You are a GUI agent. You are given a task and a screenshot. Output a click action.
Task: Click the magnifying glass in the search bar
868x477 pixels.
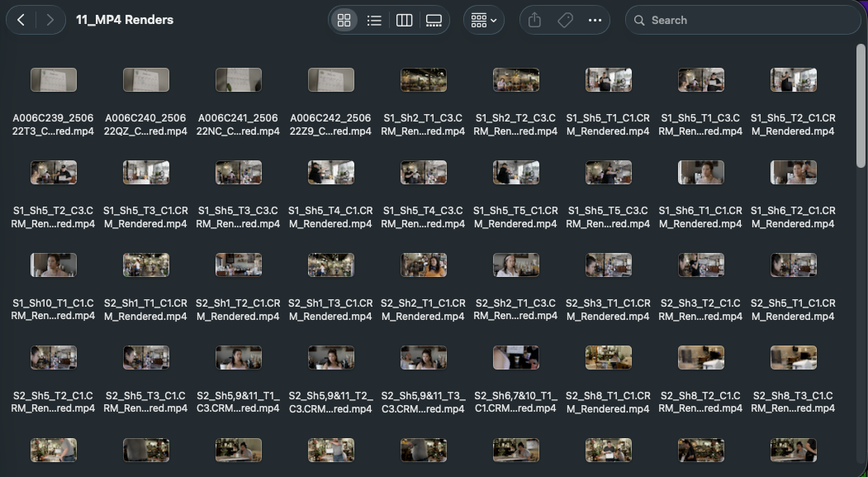(x=640, y=19)
